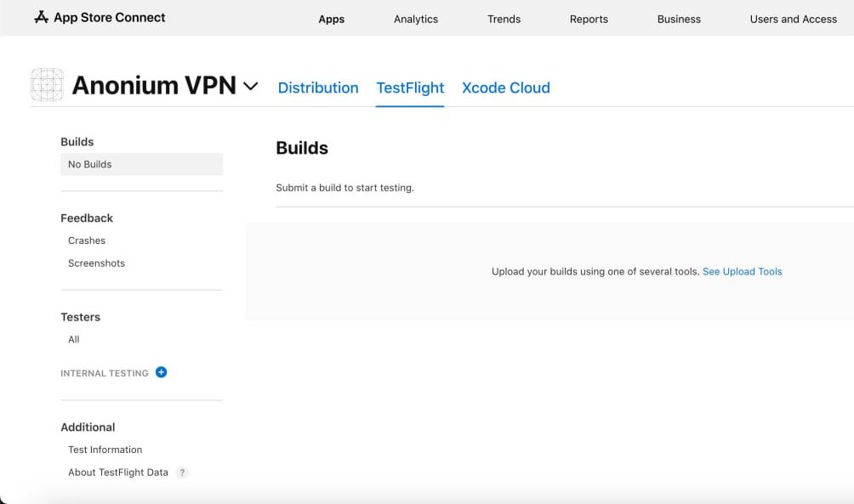Image resolution: width=854 pixels, height=504 pixels.
Task: Add an internal testing group with plus icon
Action: 162,372
